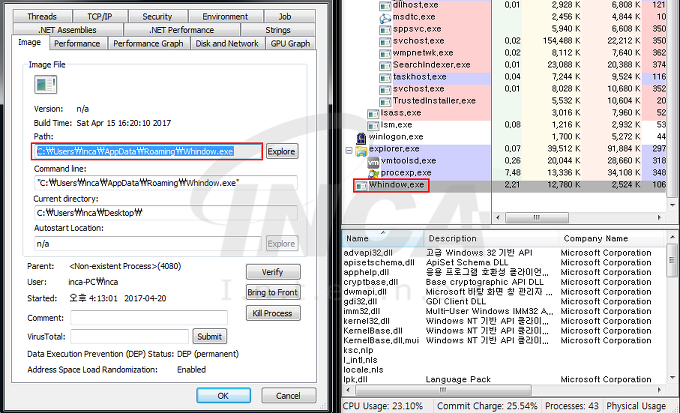Screen dimensions: 680x413
Task: Switch to the Strings tab
Action: (x=278, y=30)
